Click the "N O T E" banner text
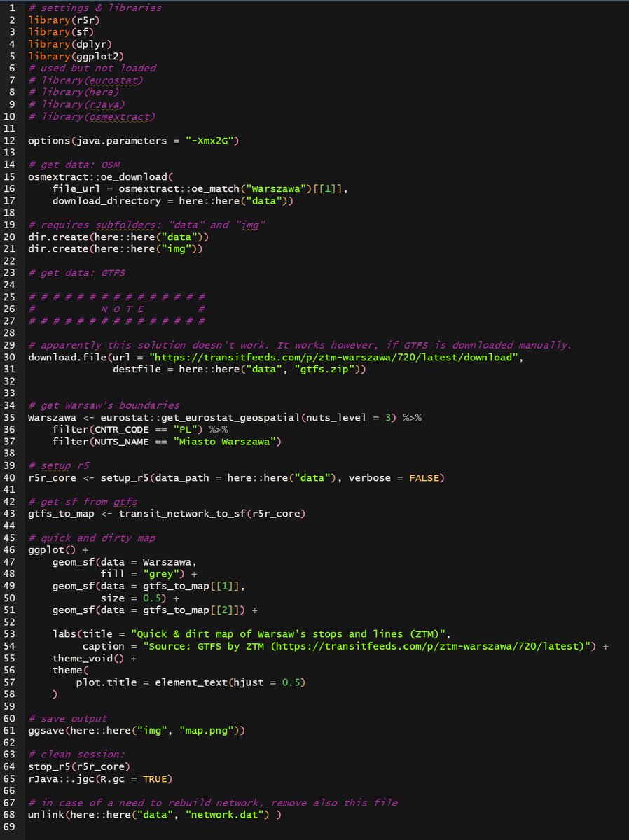The height and width of the screenshot is (840, 629). [122, 309]
